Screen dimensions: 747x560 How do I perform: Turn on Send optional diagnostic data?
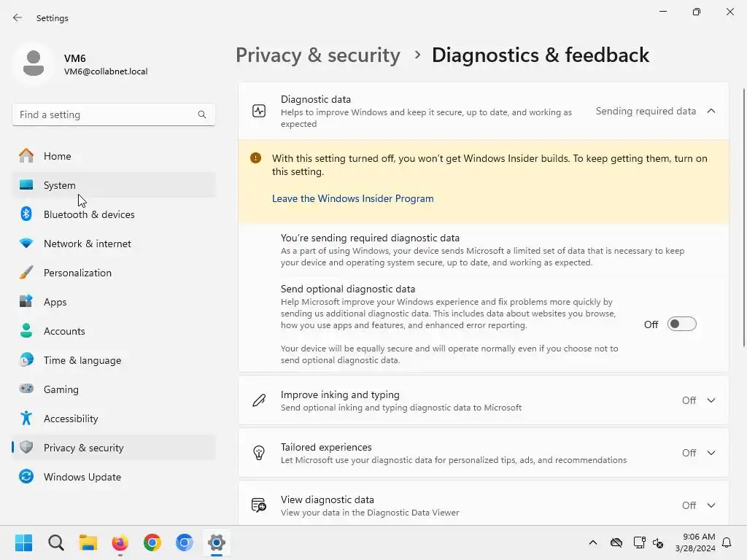(681, 324)
